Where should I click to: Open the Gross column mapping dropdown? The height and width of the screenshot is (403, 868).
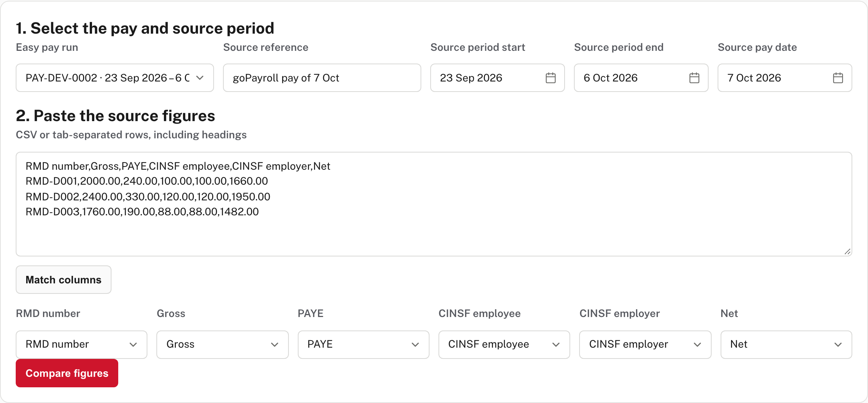(223, 344)
